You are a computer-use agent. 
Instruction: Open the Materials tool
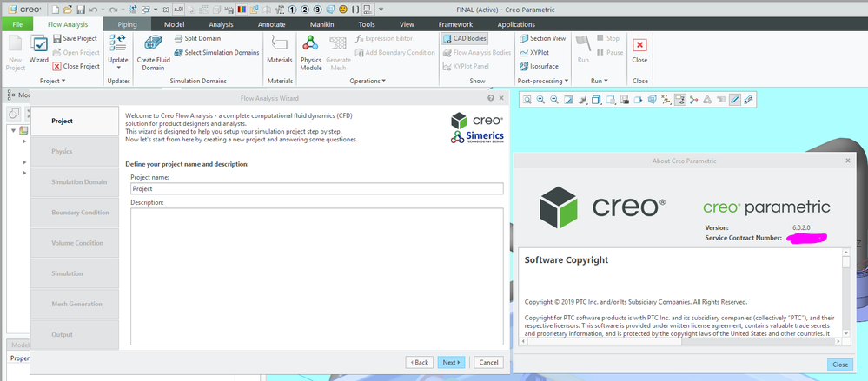(280, 49)
